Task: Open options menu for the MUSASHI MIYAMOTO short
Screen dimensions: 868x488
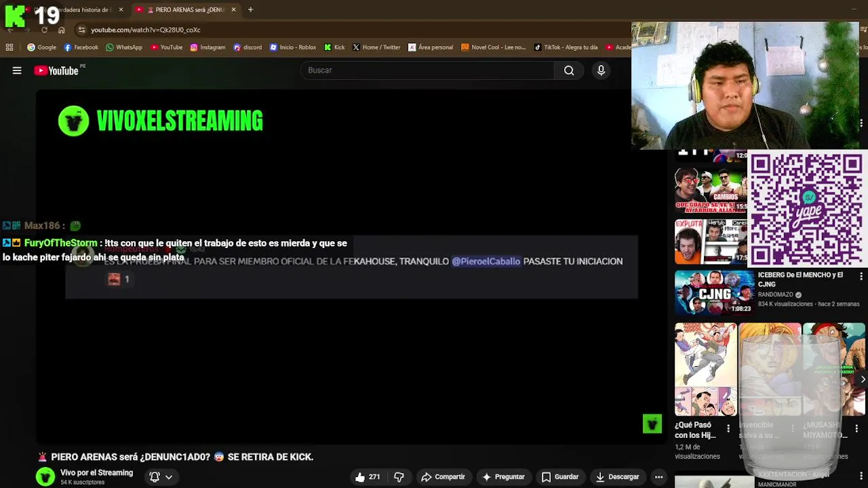Action: (856, 428)
